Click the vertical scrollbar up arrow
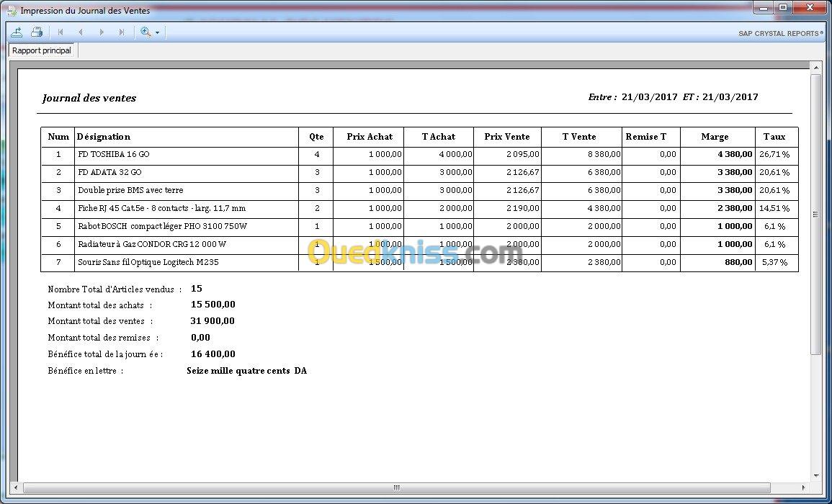This screenshot has height=504, width=832. 816,68
